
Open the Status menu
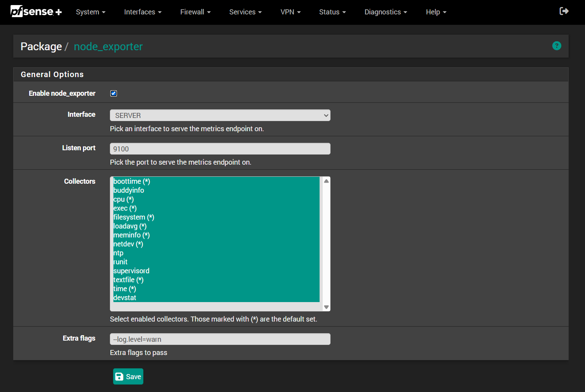(x=332, y=12)
